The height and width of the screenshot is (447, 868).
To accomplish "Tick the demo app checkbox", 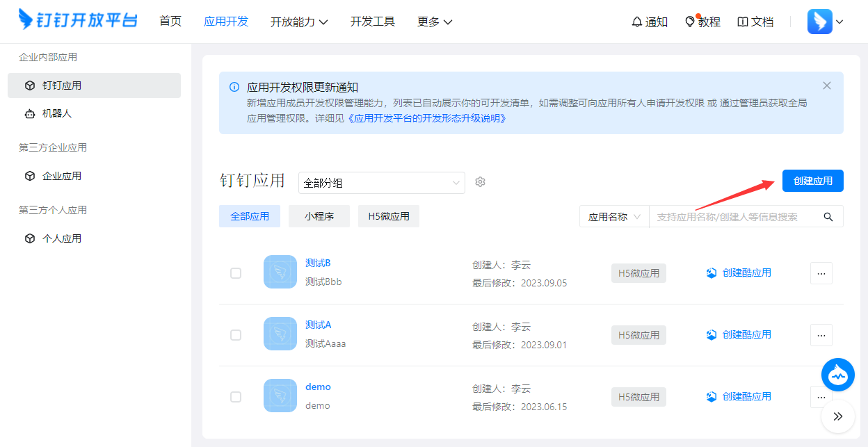I will click(x=236, y=397).
